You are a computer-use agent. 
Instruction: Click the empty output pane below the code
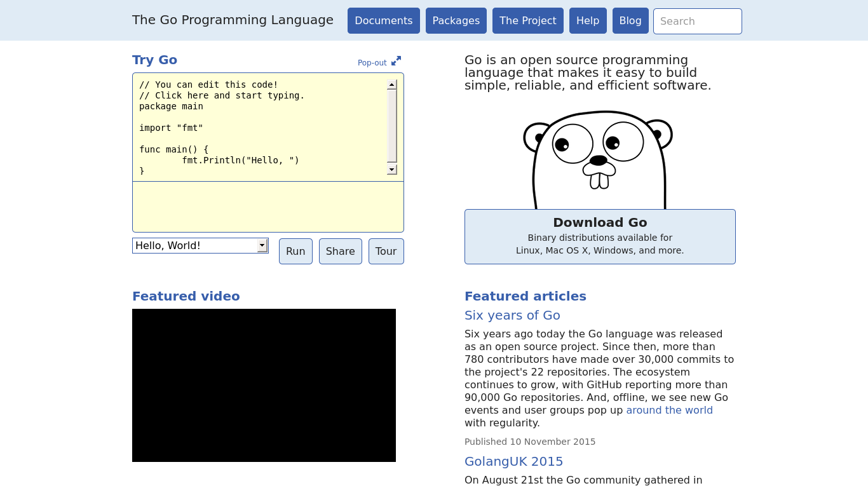268,207
